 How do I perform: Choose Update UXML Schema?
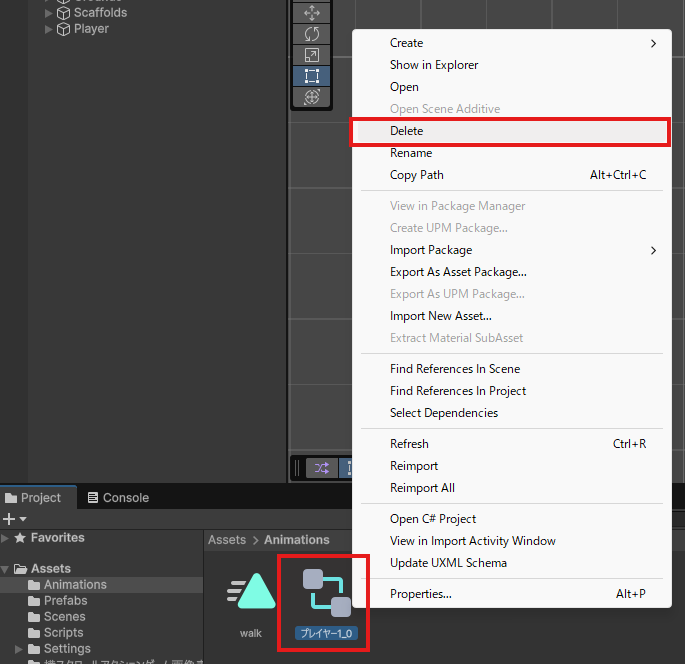coord(512,563)
